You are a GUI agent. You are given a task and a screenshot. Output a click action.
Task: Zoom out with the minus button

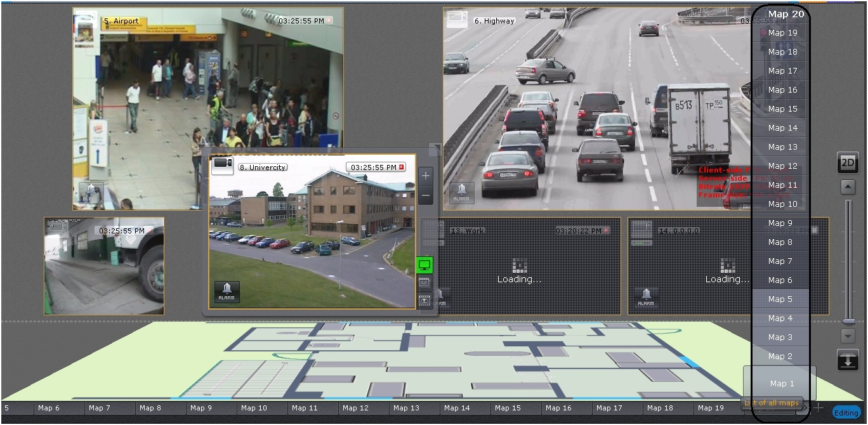426,196
